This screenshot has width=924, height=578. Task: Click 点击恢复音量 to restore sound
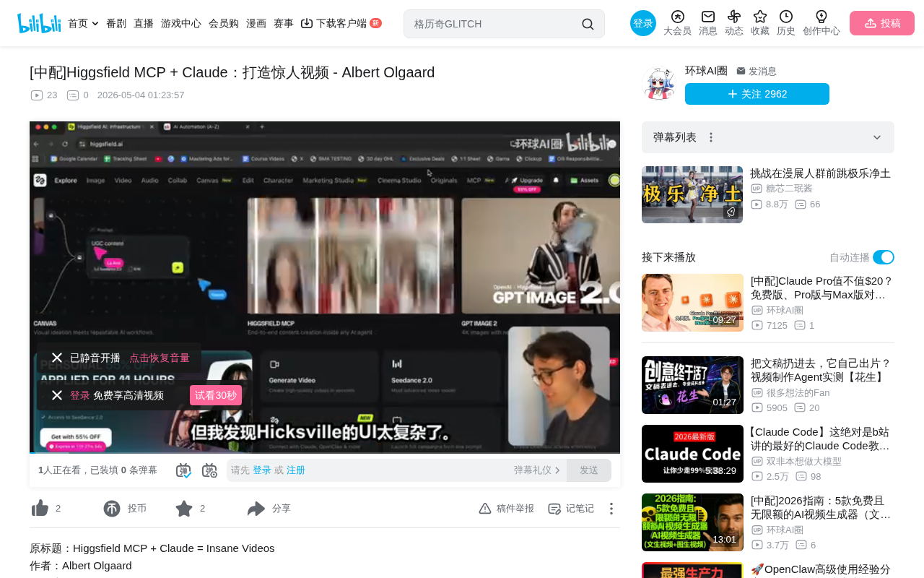pos(160,358)
